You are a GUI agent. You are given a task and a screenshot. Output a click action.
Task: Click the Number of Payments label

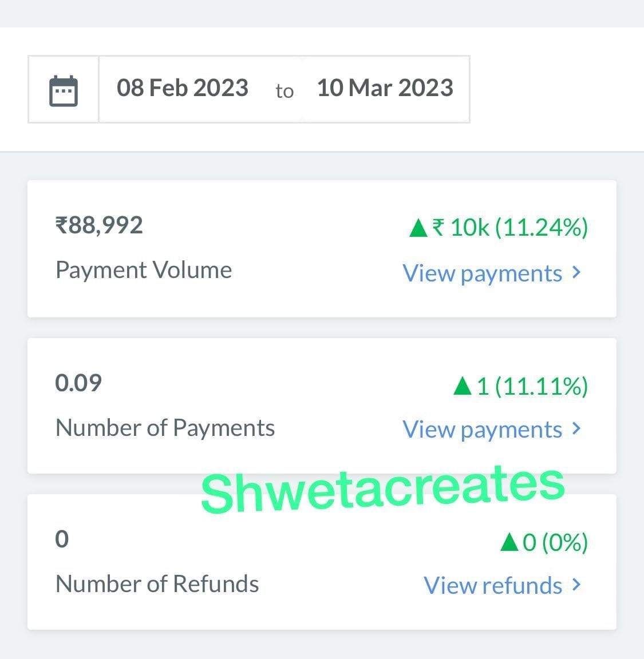click(165, 428)
